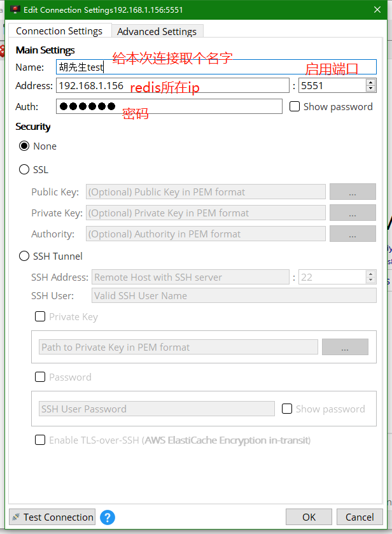The width and height of the screenshot is (392, 534).
Task: Decrease the Redis port with down arrow
Action: coord(370,89)
